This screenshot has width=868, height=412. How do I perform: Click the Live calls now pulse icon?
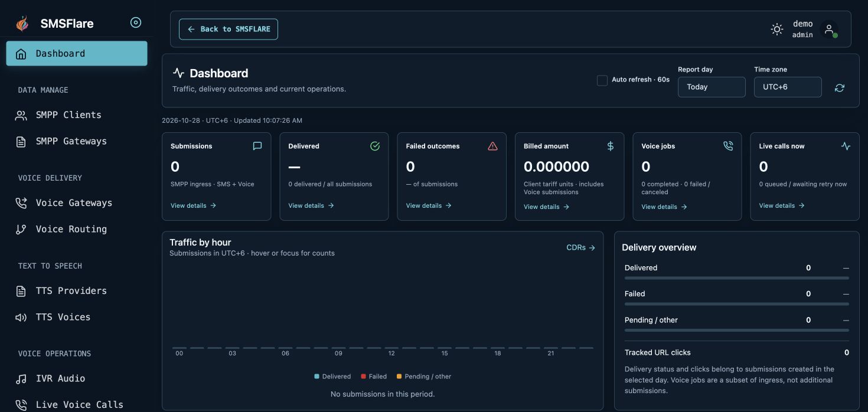tap(846, 146)
